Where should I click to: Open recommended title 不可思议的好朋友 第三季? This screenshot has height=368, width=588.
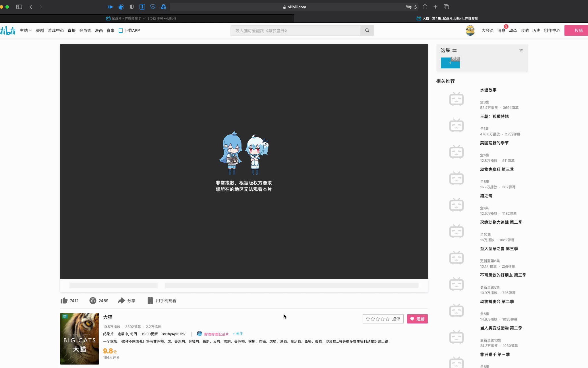[503, 275]
